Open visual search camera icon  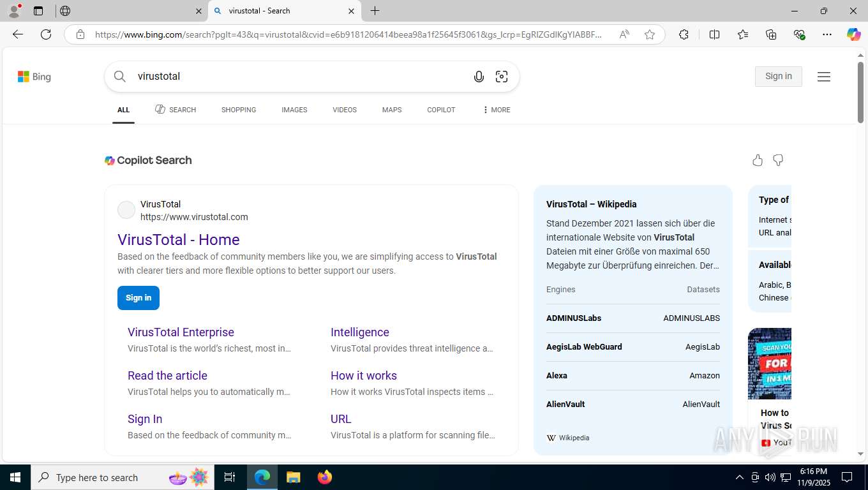coord(502,77)
